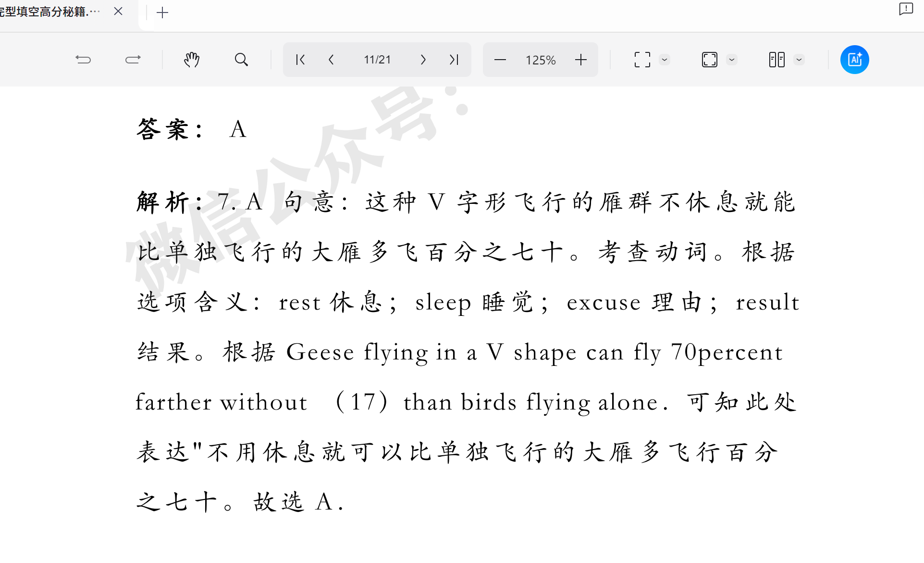The width and height of the screenshot is (924, 563).
Task: Redo the last action
Action: 133,60
